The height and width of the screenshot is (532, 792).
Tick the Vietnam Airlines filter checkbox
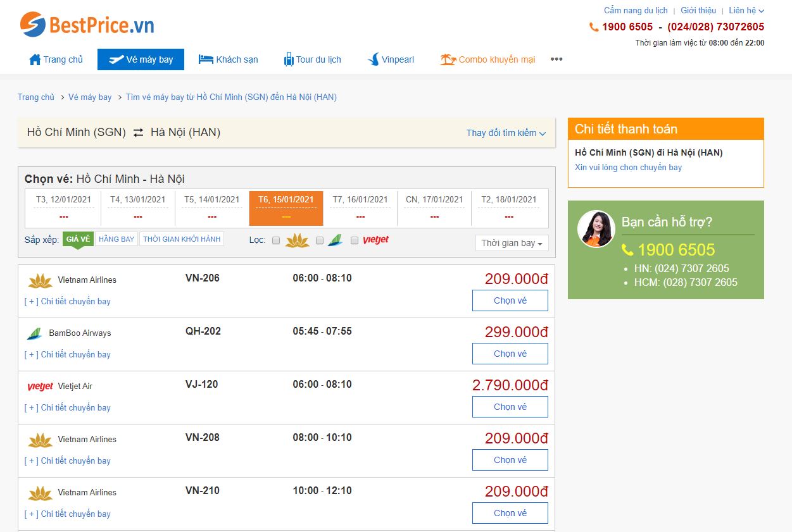pos(276,240)
